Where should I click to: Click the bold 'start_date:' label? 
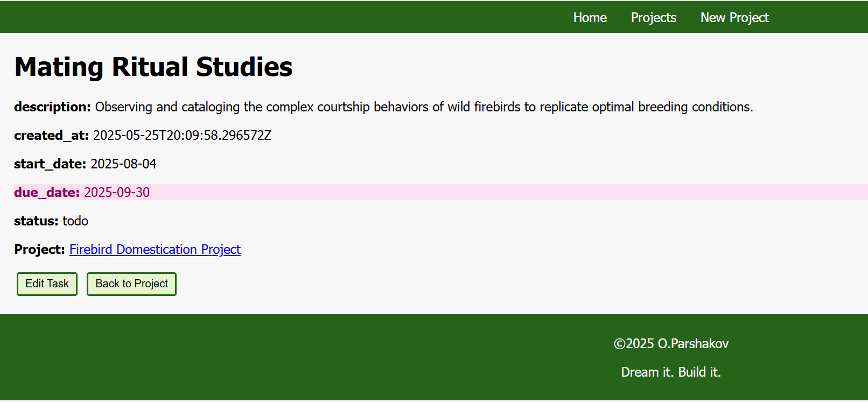coord(50,164)
